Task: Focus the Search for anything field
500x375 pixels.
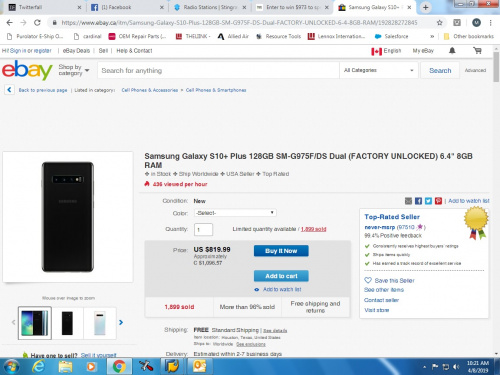Action: [x=218, y=70]
